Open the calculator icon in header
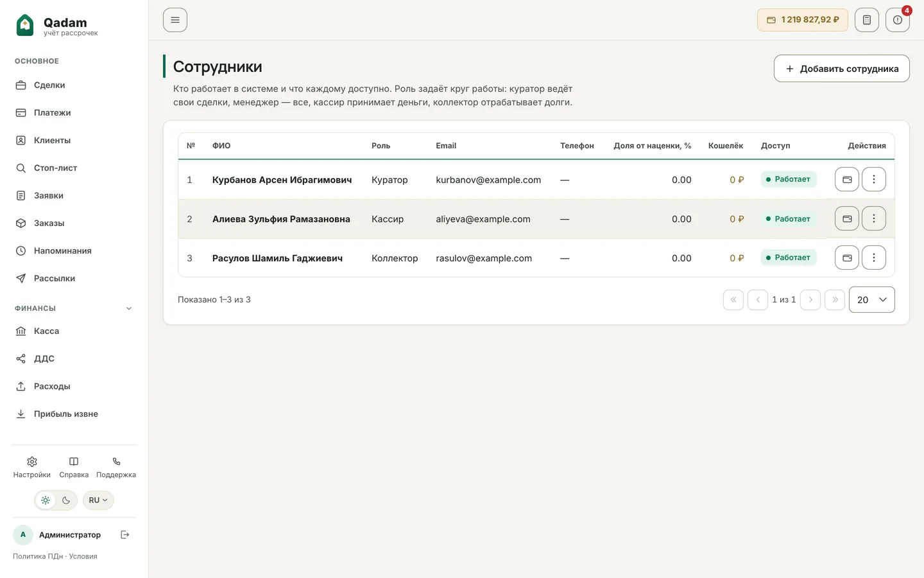924x578 pixels. coord(866,20)
